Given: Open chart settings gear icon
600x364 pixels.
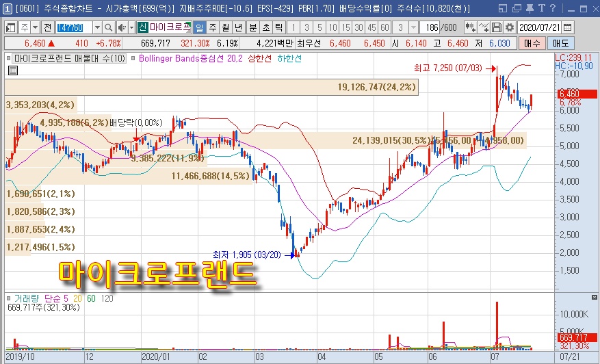Looking at the screenshot, I should (x=509, y=27).
